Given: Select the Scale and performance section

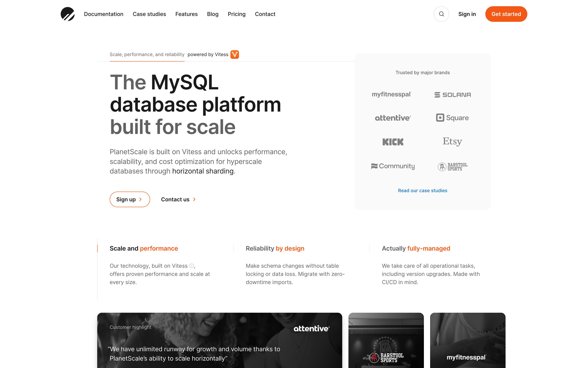Looking at the screenshot, I should coord(144,248).
